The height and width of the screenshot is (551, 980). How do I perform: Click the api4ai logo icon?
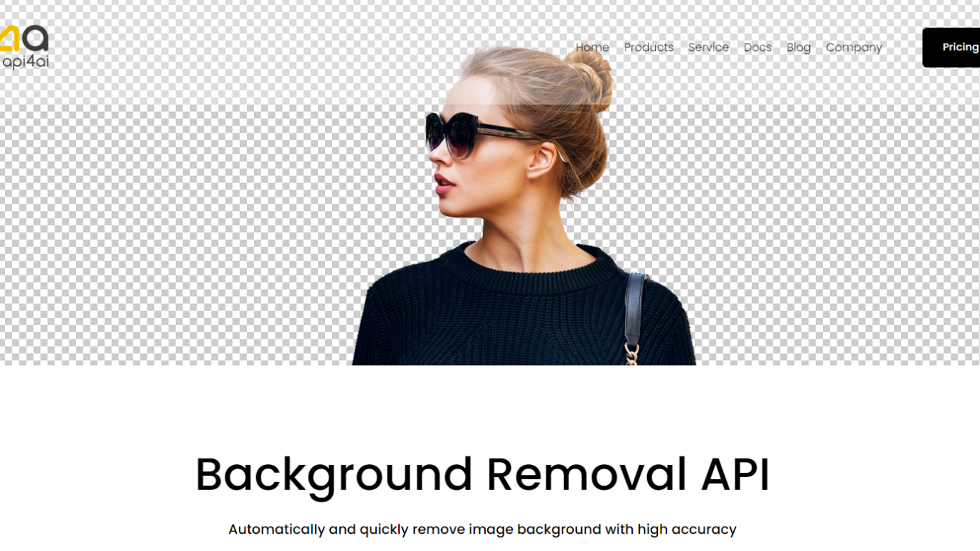click(x=22, y=37)
